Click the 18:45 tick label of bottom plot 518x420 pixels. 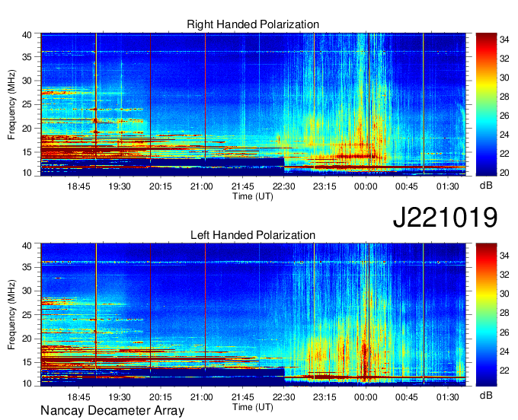[x=78, y=397]
